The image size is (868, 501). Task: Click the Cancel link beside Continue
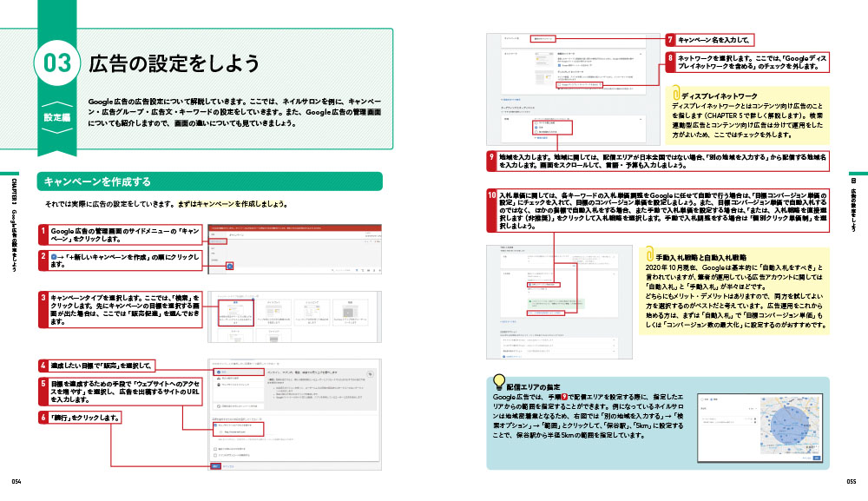coord(228,466)
